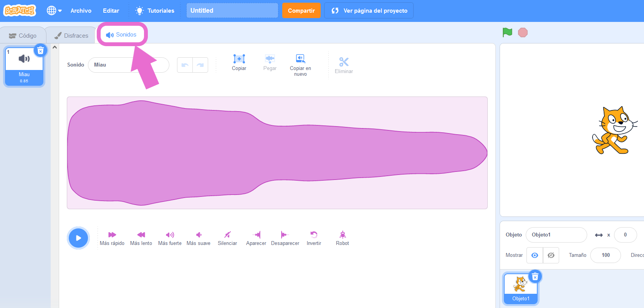
Task: Click the Más fuerte volume effect
Action: pos(170,238)
